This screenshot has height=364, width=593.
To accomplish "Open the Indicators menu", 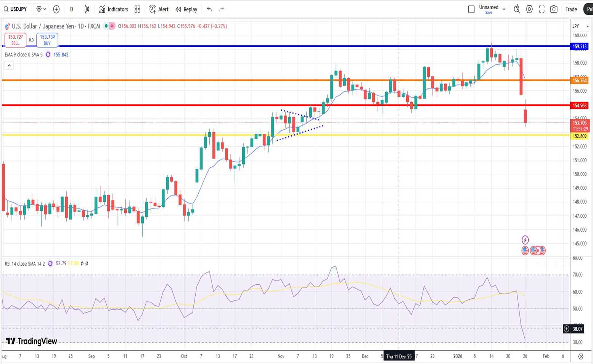I will (114, 9).
